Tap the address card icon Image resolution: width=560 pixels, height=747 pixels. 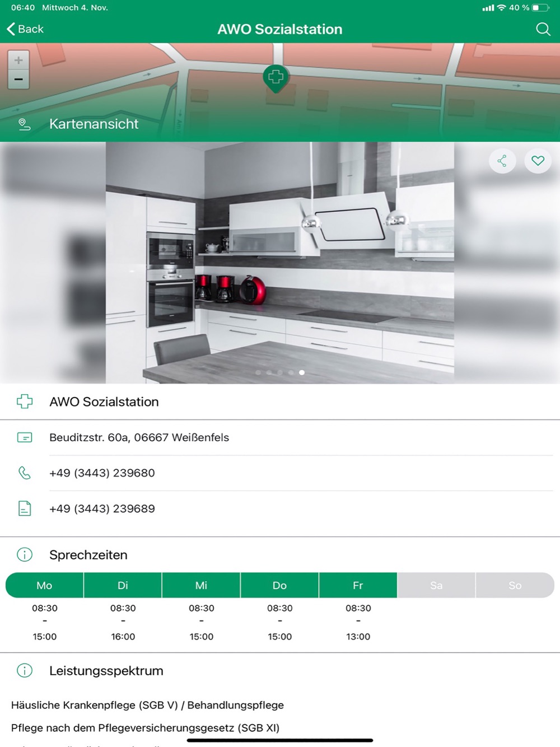pyautogui.click(x=25, y=437)
